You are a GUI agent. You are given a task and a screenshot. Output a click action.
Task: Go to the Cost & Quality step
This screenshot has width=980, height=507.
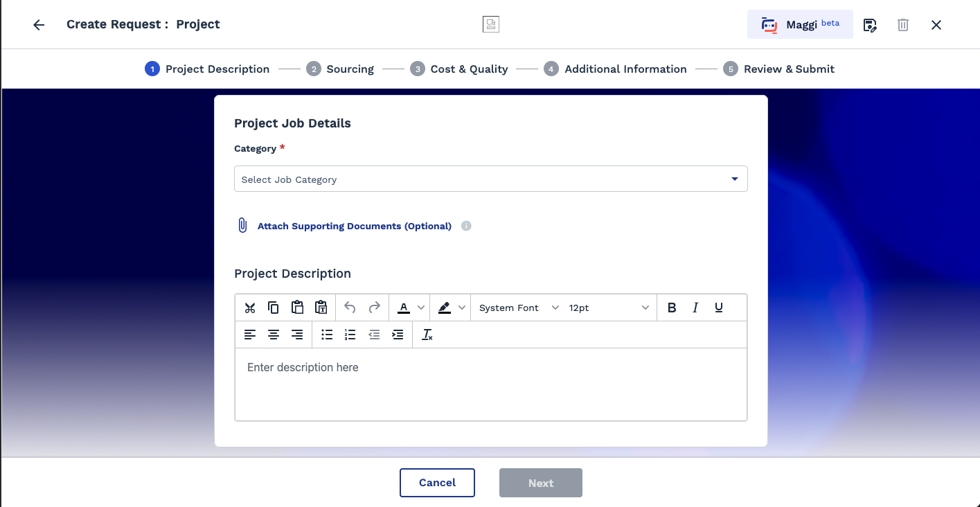(x=469, y=69)
